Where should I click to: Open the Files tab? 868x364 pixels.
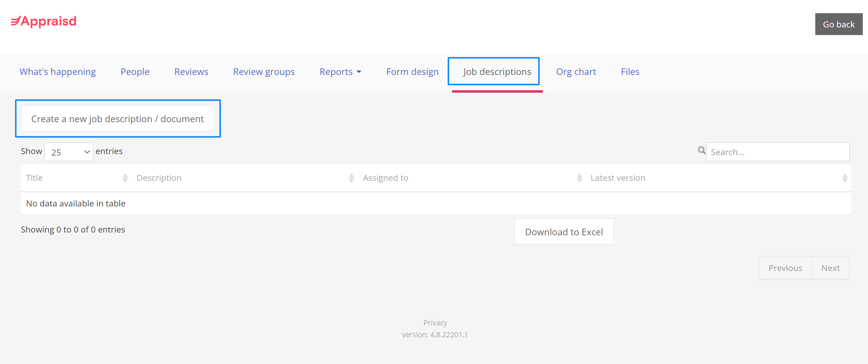coord(630,72)
